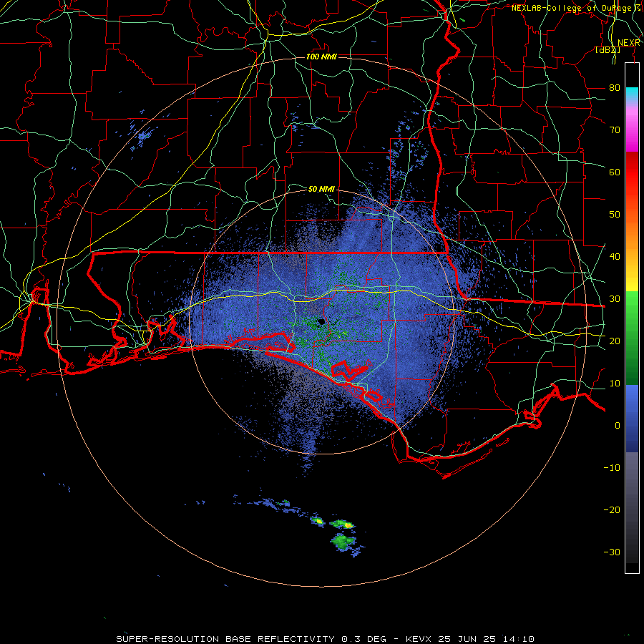This screenshot has width=644, height=644.
Task: Click the '100 NMI' range ring label
Action: tap(321, 57)
